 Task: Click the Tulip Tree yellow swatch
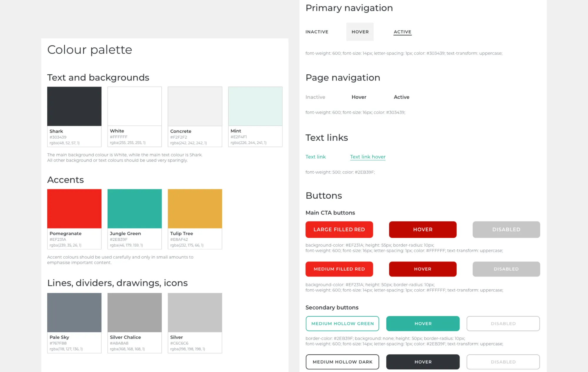tap(195, 209)
